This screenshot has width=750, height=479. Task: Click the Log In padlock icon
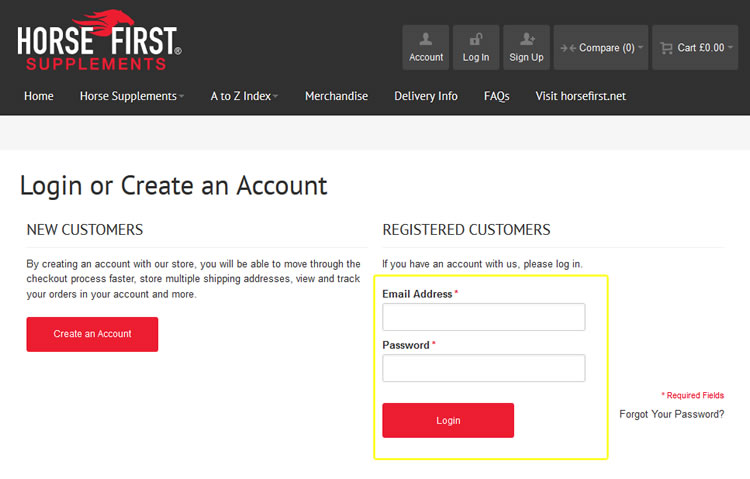point(476,39)
